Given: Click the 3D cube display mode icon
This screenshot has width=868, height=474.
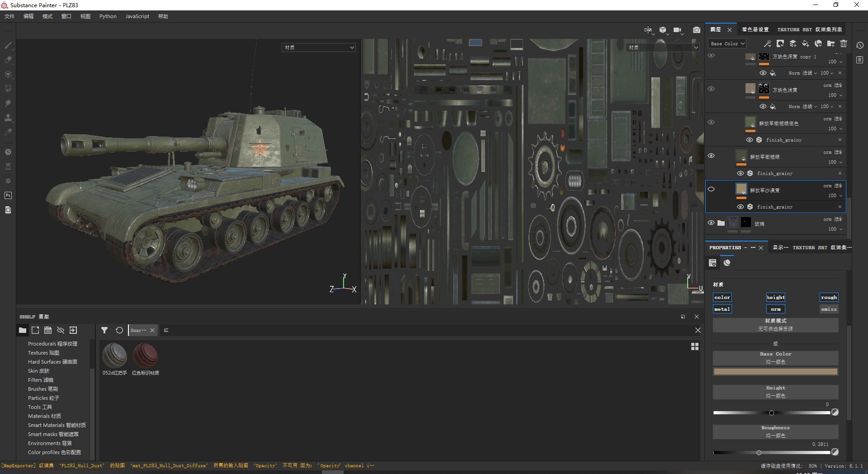Looking at the screenshot, I should (663, 30).
